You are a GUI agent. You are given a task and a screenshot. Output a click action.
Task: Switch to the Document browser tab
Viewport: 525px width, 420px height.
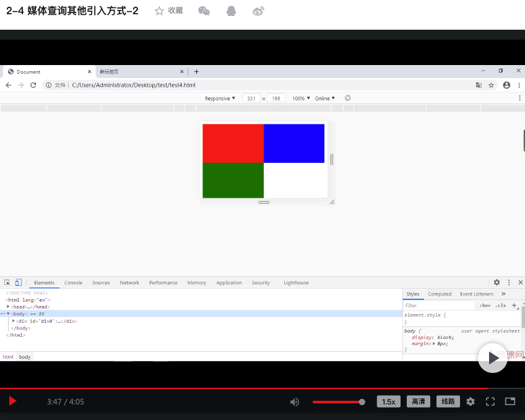(x=50, y=72)
